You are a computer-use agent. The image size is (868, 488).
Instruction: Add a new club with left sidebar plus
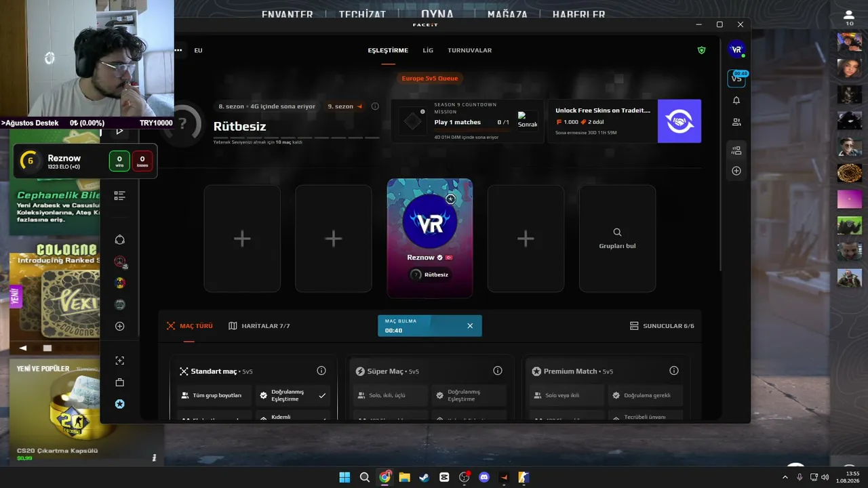[120, 326]
